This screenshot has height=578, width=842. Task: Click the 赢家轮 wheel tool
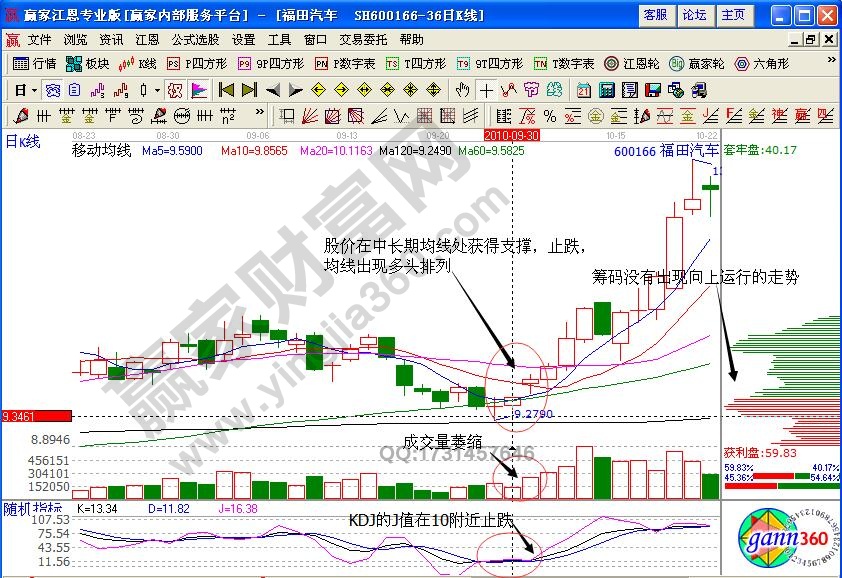(696, 63)
